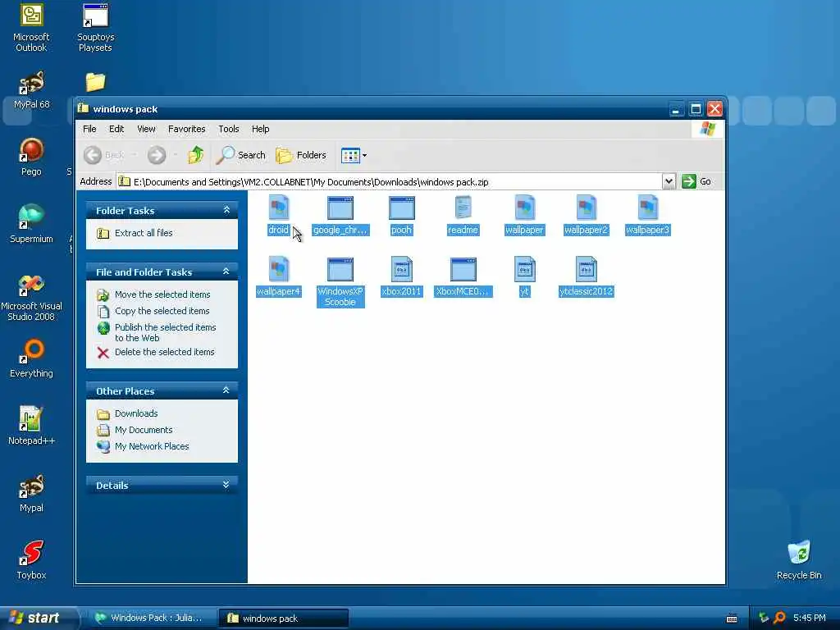This screenshot has width=840, height=630.
Task: Open the Favorites menu
Action: click(x=186, y=129)
